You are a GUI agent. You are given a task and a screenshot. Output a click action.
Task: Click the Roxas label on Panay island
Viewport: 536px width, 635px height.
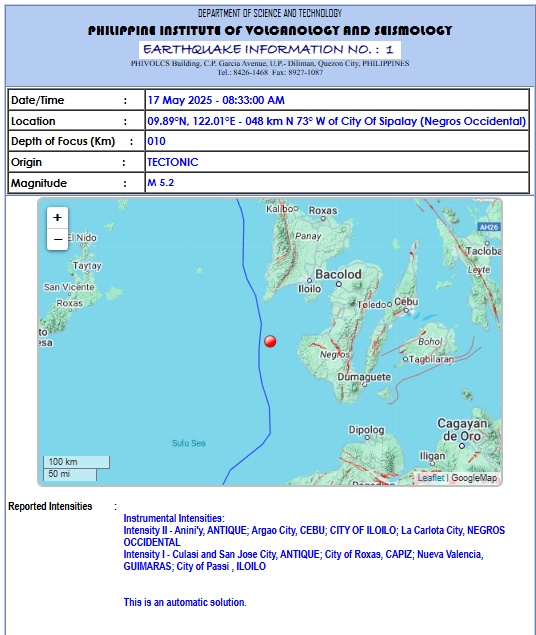(x=323, y=210)
